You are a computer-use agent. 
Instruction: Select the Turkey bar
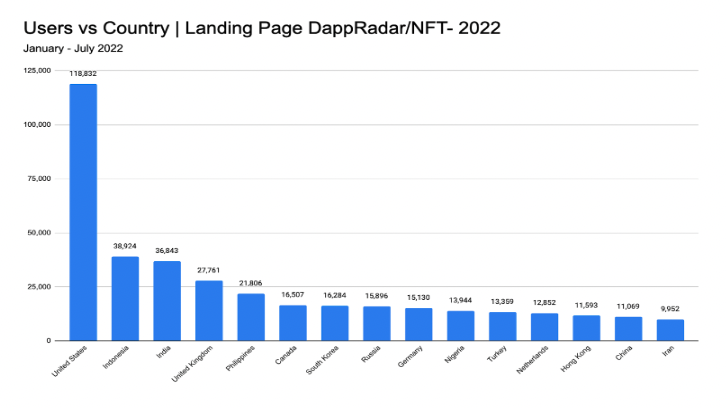coord(502,326)
